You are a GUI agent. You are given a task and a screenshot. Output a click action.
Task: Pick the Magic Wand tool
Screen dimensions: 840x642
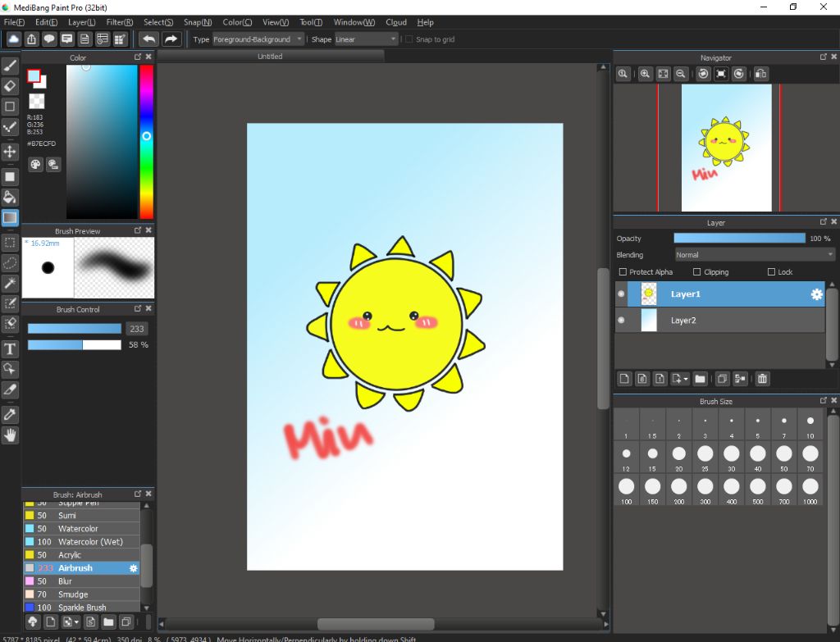(10, 283)
